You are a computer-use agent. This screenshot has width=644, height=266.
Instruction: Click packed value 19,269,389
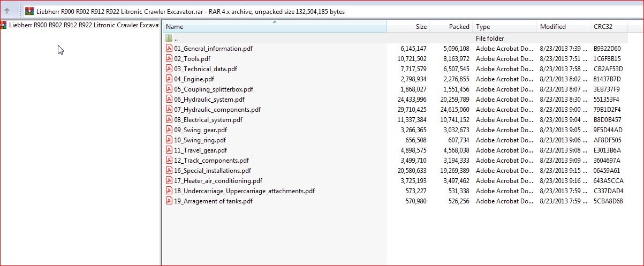(454, 171)
